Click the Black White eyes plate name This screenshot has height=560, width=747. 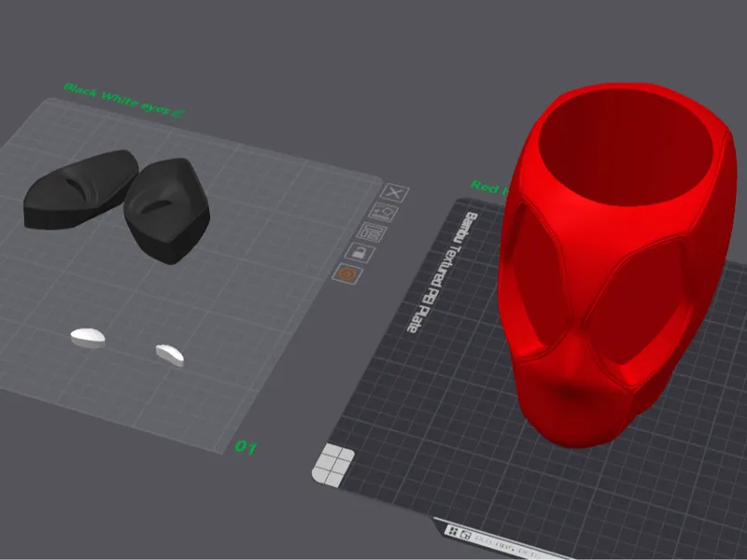coord(116,99)
